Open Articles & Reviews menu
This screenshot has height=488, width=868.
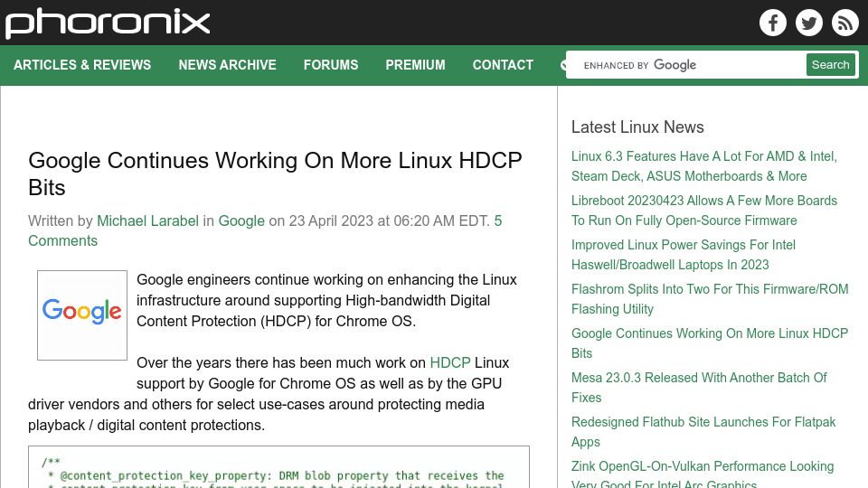point(82,65)
